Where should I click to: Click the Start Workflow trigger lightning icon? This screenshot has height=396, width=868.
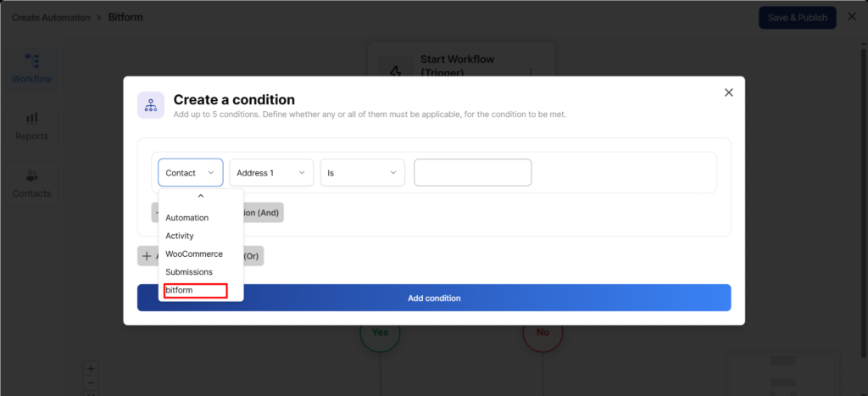click(x=394, y=71)
